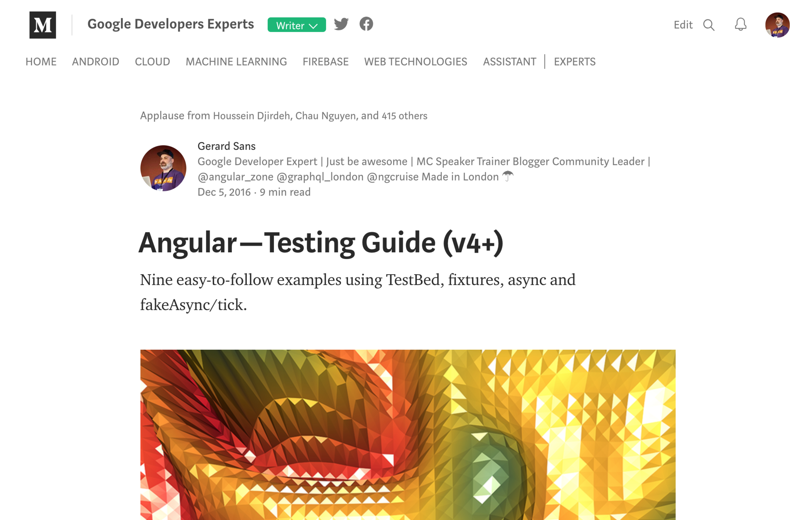The image size is (812, 520).
Task: Click Gerard Sans author avatar
Action: (x=163, y=168)
